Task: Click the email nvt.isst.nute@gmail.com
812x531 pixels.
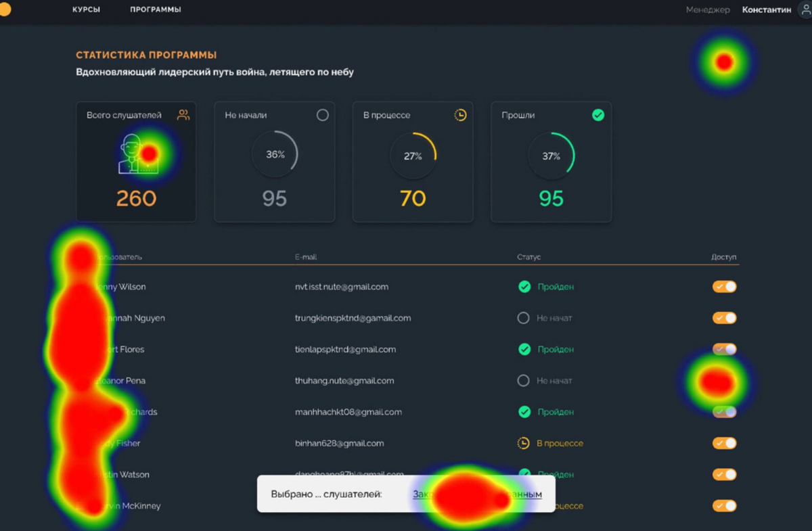Action: 342,287
